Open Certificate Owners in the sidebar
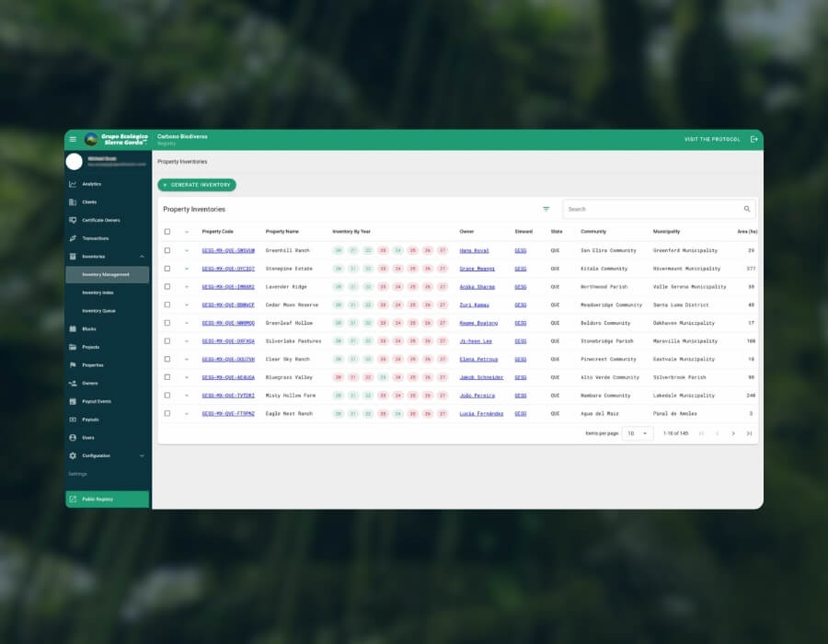This screenshot has height=644, width=828. pyautogui.click(x=108, y=220)
